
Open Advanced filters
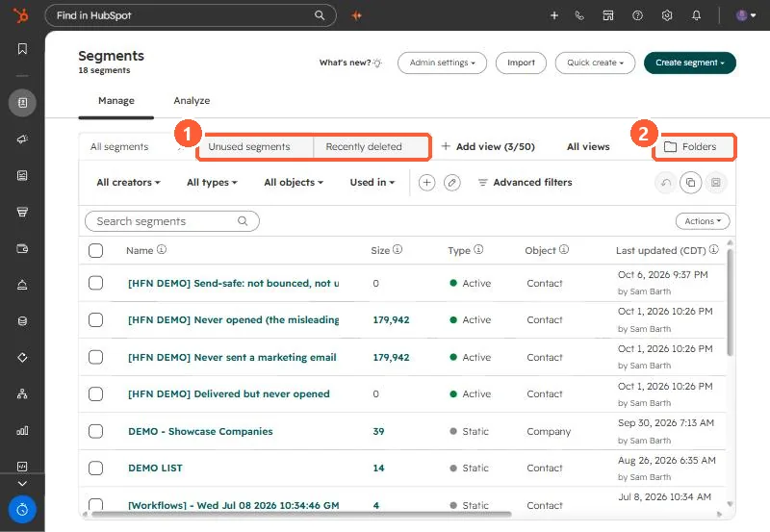coord(525,183)
